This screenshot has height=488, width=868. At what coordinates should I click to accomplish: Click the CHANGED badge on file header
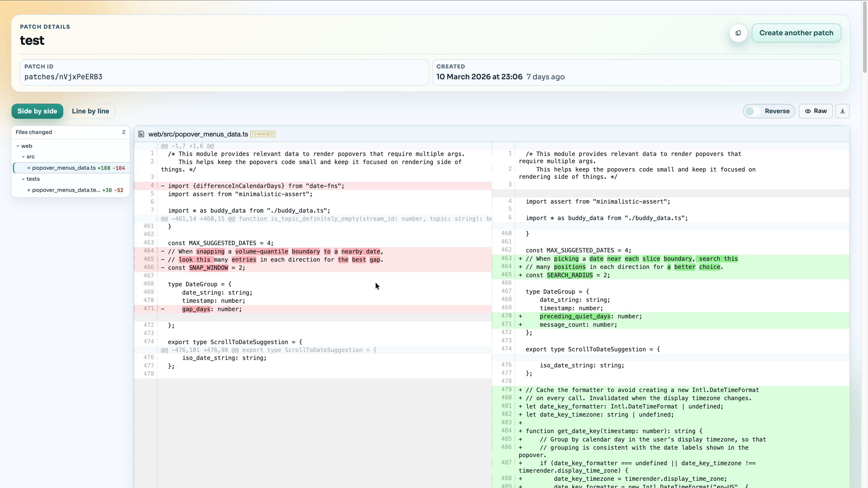(x=262, y=134)
